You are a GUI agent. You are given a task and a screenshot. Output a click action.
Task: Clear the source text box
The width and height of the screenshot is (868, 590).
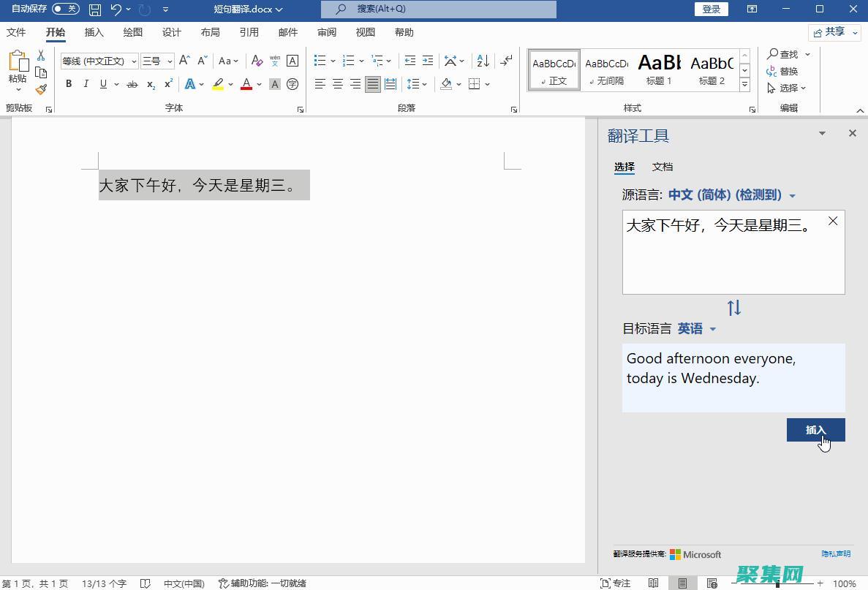point(833,221)
